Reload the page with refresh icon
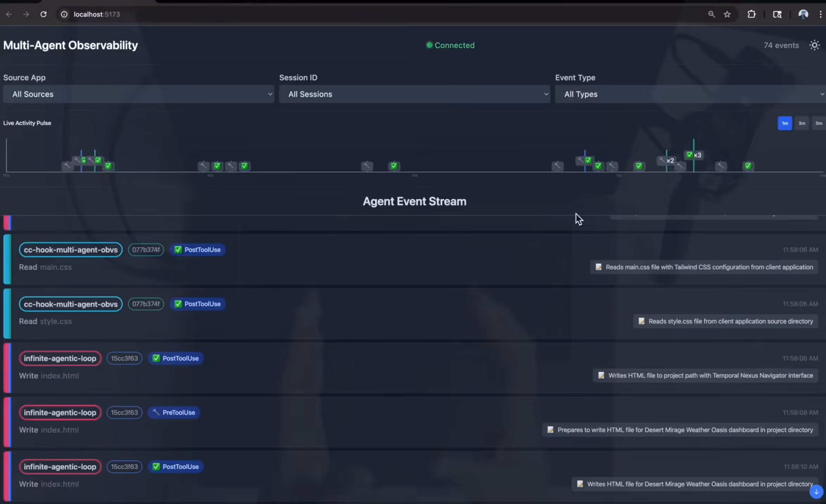 (x=43, y=14)
